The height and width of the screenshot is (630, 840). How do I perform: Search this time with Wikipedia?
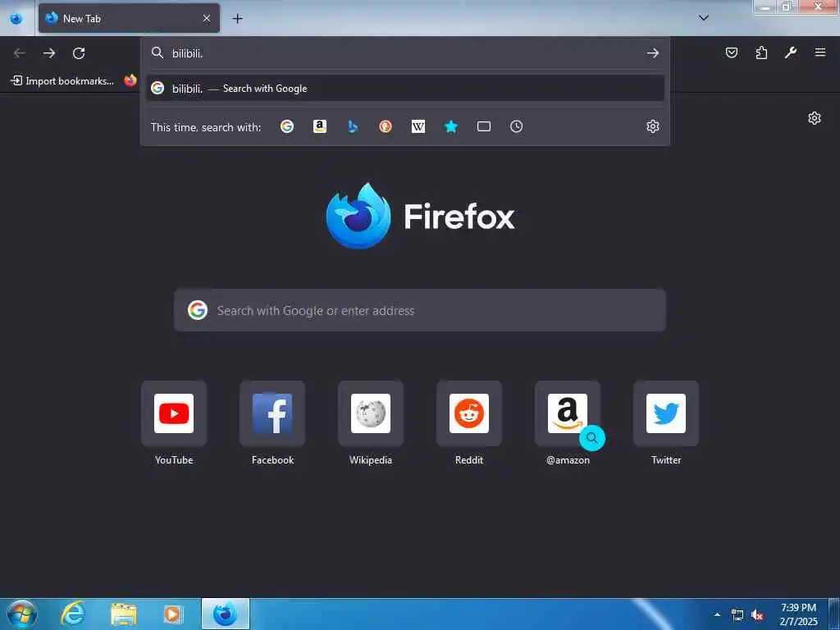418,126
